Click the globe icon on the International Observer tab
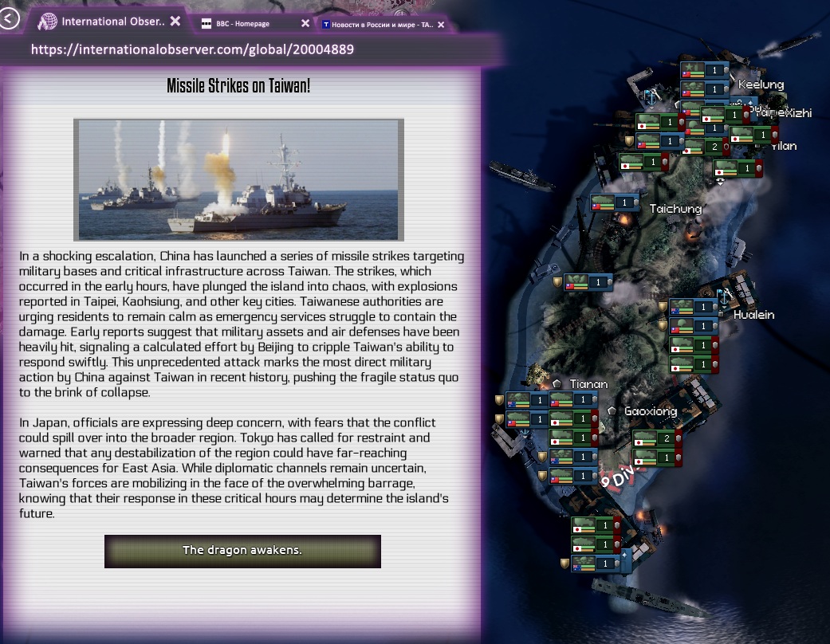830x644 pixels. [47, 22]
